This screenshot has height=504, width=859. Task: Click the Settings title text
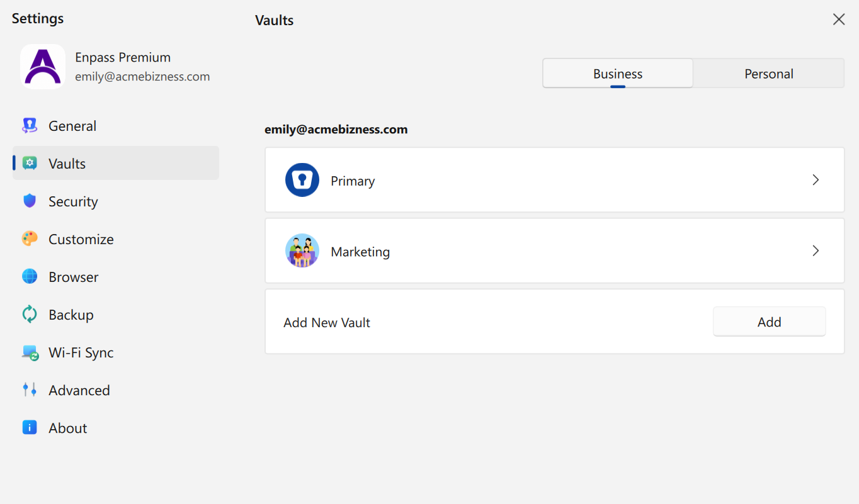click(38, 18)
